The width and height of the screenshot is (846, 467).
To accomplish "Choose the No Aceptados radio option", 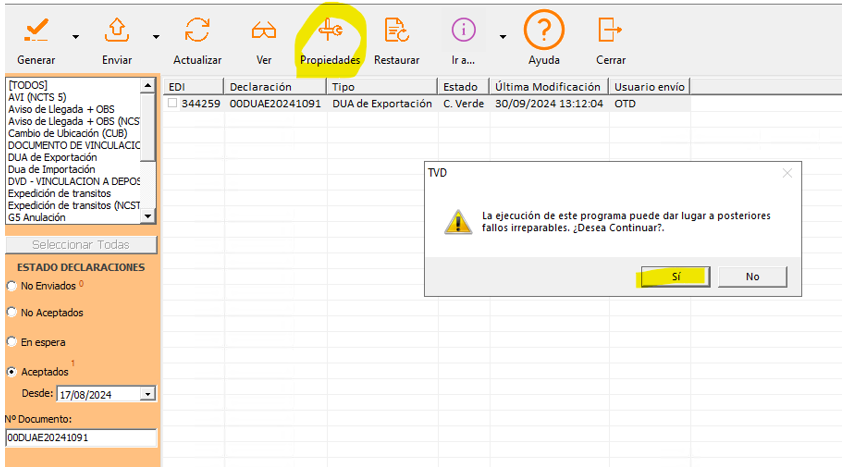I will point(12,313).
